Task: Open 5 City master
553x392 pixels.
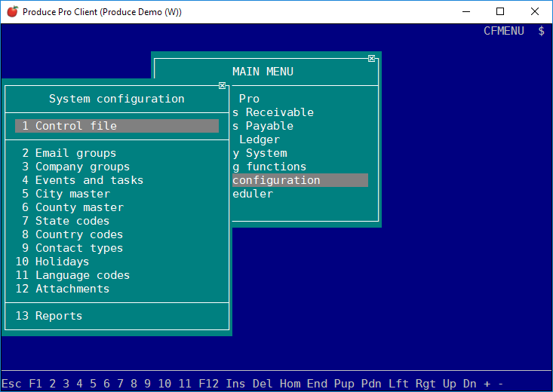Action: pyautogui.click(x=66, y=194)
